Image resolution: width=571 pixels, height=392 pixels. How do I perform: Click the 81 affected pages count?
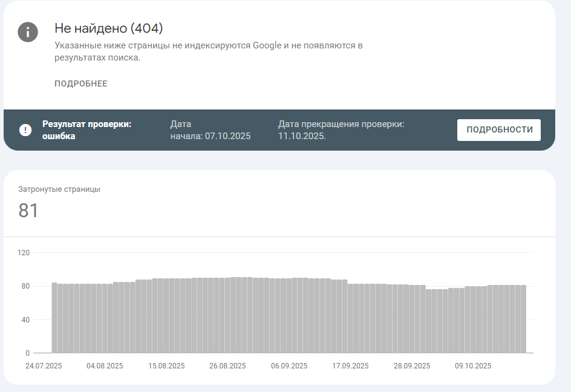tap(28, 210)
